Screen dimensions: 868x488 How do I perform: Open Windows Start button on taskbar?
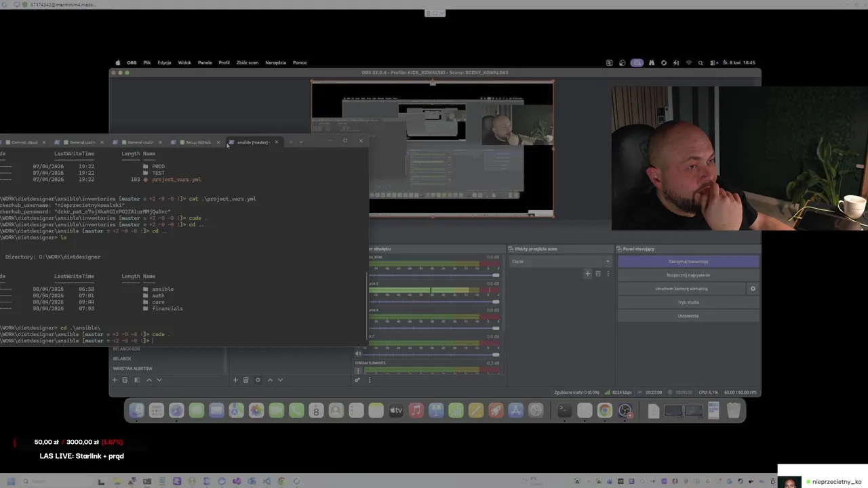pyautogui.click(x=11, y=482)
